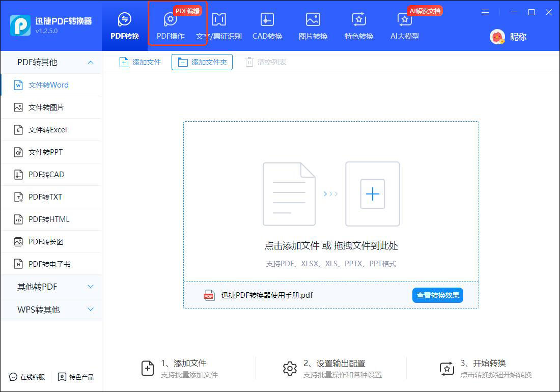Screen dimensions: 560x392
Task: Open the hamburger menu icon in title bar
Action: pos(485,13)
